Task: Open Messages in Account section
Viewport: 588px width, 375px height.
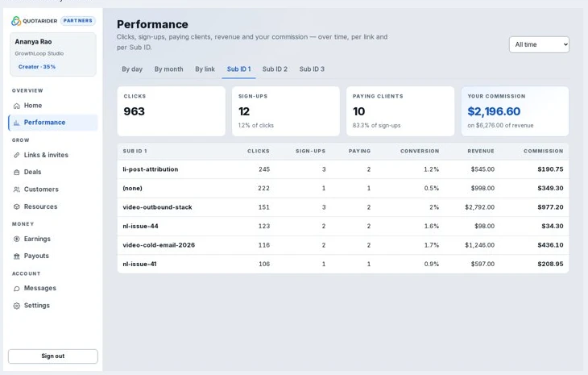Action: click(53, 288)
